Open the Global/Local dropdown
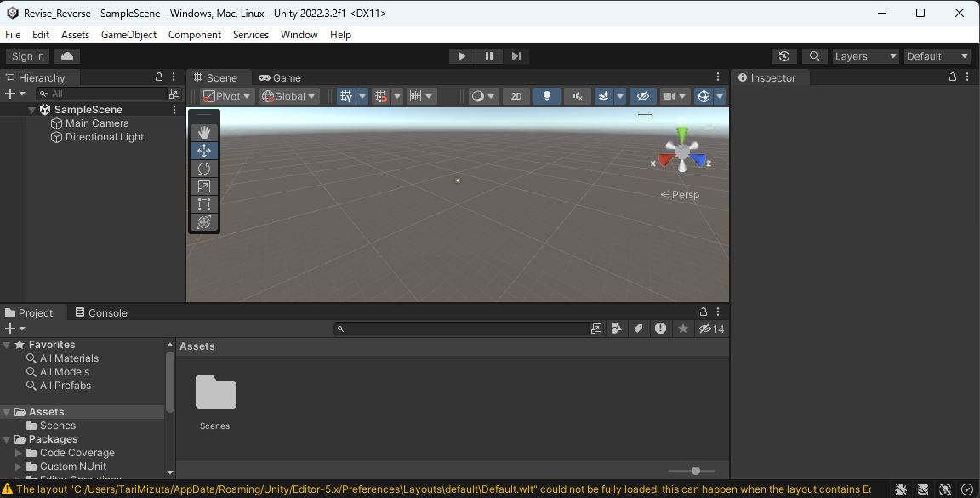Viewport: 980px width, 498px height. click(289, 96)
